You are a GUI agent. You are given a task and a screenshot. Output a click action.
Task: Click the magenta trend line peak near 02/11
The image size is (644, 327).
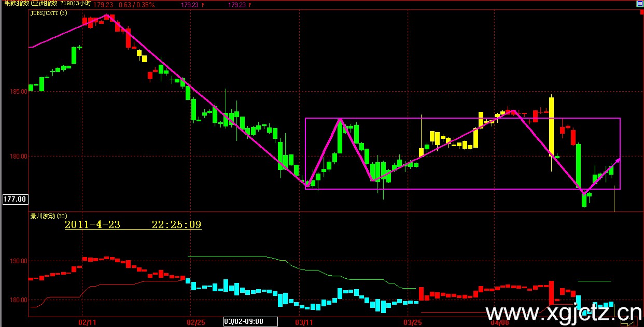click(x=108, y=16)
